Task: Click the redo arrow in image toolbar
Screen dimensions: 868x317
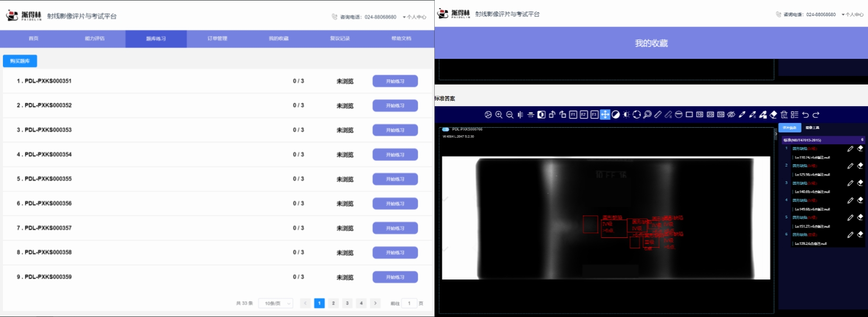Action: pos(816,115)
